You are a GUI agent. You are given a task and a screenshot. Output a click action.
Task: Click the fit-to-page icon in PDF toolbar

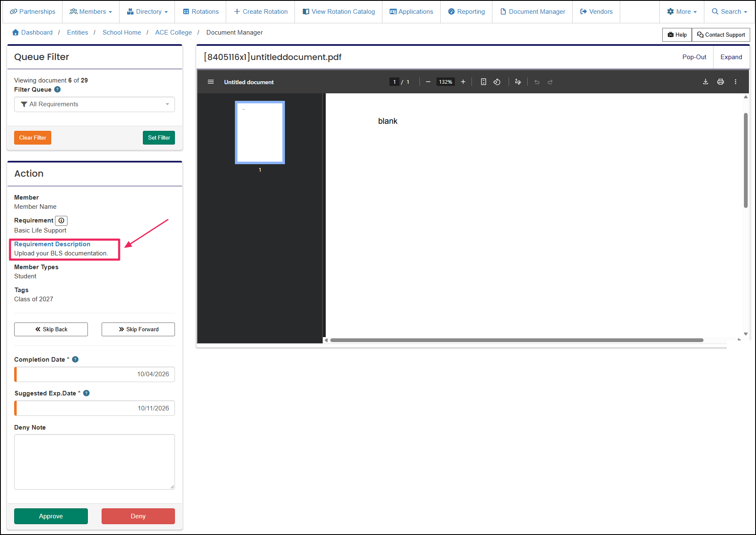(483, 82)
